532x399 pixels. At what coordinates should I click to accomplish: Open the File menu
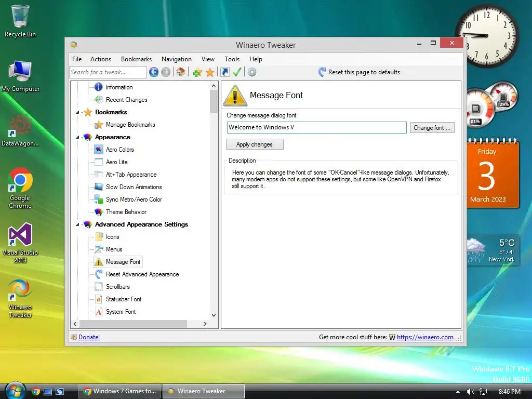[77, 59]
